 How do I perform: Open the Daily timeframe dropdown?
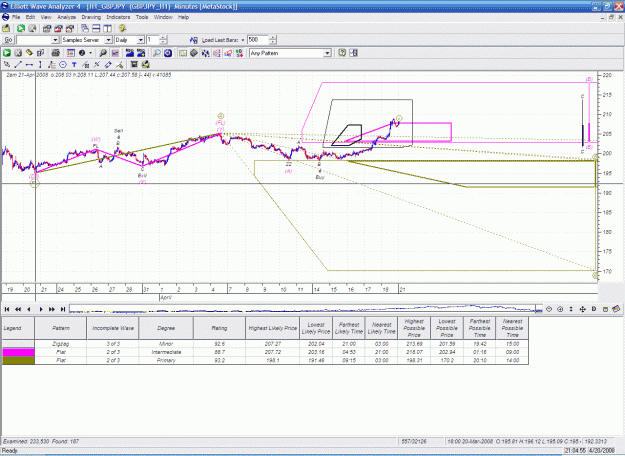coord(140,40)
